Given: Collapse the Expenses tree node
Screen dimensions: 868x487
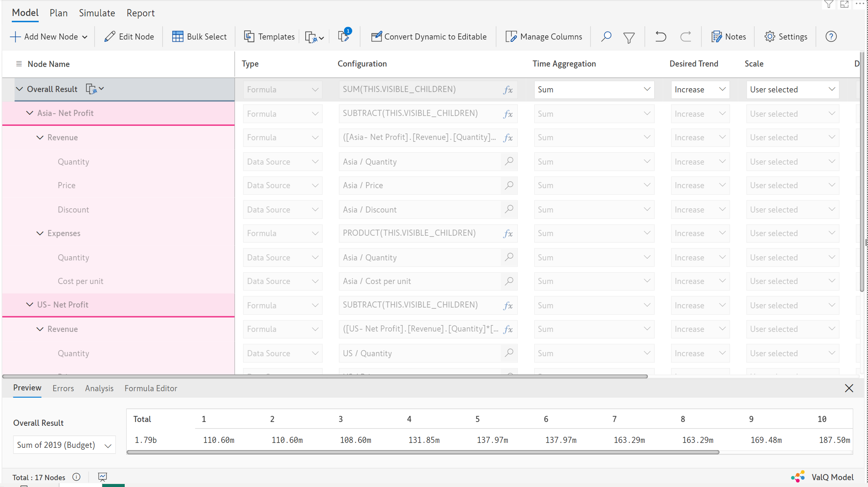Looking at the screenshot, I should [40, 233].
